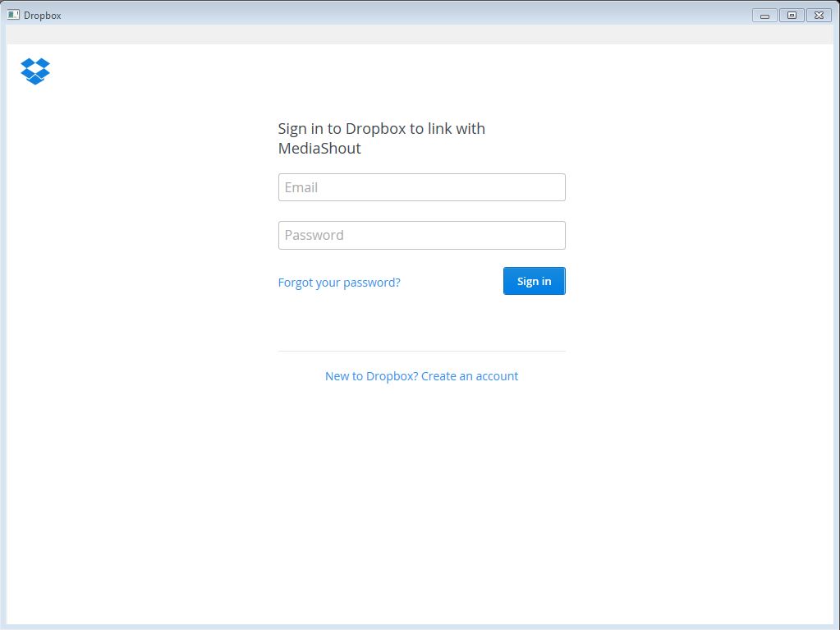Focus the Email input field

pos(421,187)
